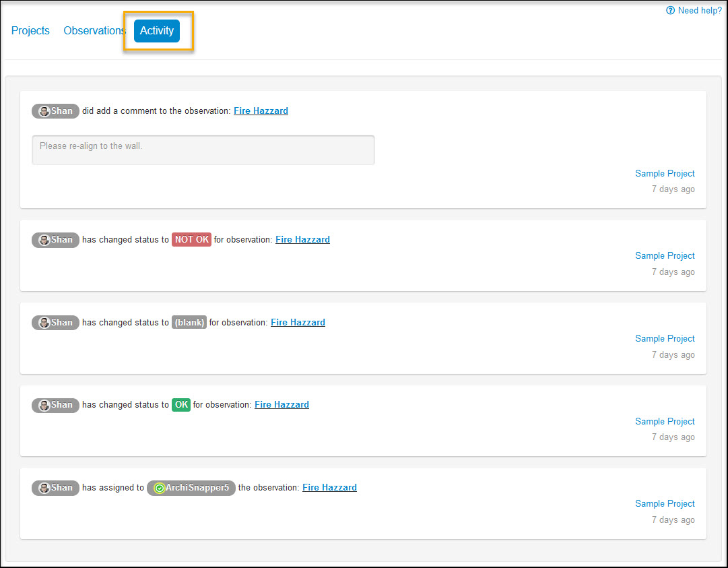Open Sample Project link in the assignment entry
This screenshot has height=568, width=728.
coord(665,504)
